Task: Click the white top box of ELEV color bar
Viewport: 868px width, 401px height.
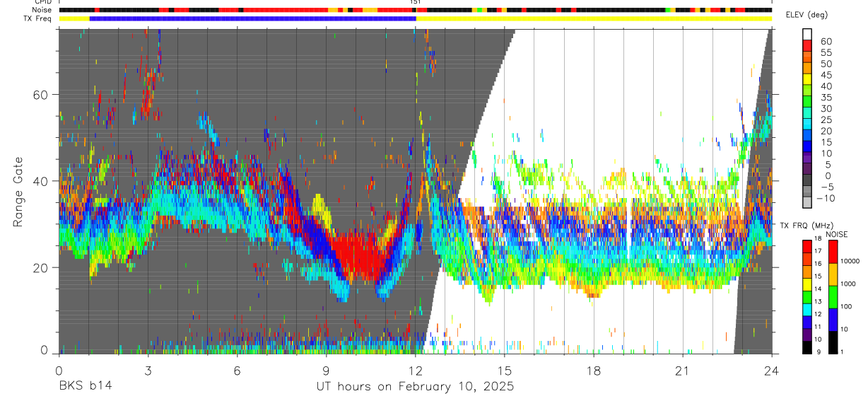Action: (808, 35)
